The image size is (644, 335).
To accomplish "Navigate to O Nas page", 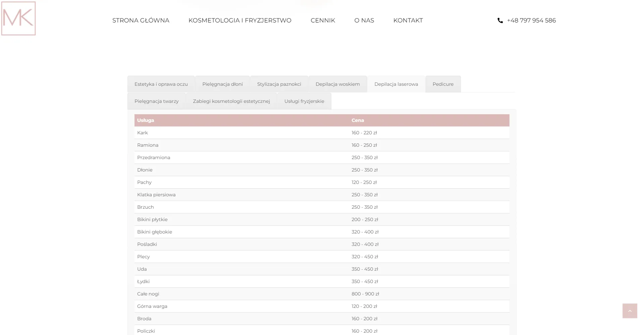I will click(364, 20).
